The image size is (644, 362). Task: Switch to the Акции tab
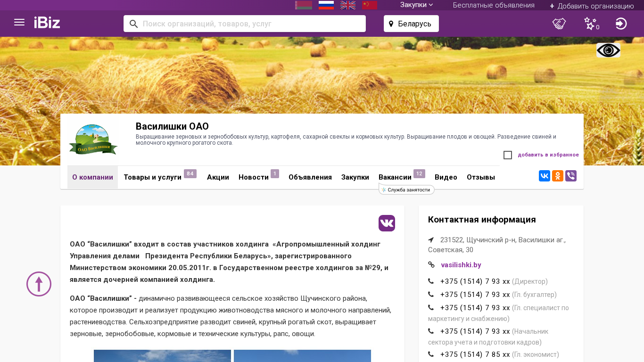coord(218,177)
